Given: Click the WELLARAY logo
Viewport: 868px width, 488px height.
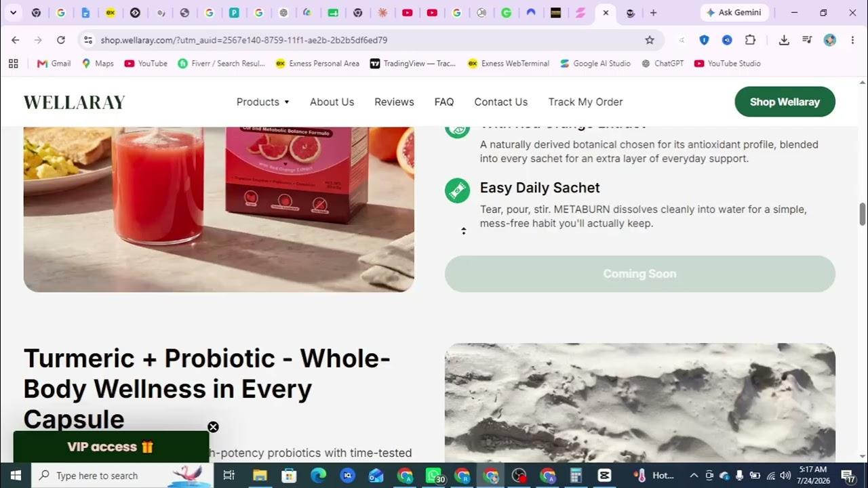Looking at the screenshot, I should (x=75, y=102).
